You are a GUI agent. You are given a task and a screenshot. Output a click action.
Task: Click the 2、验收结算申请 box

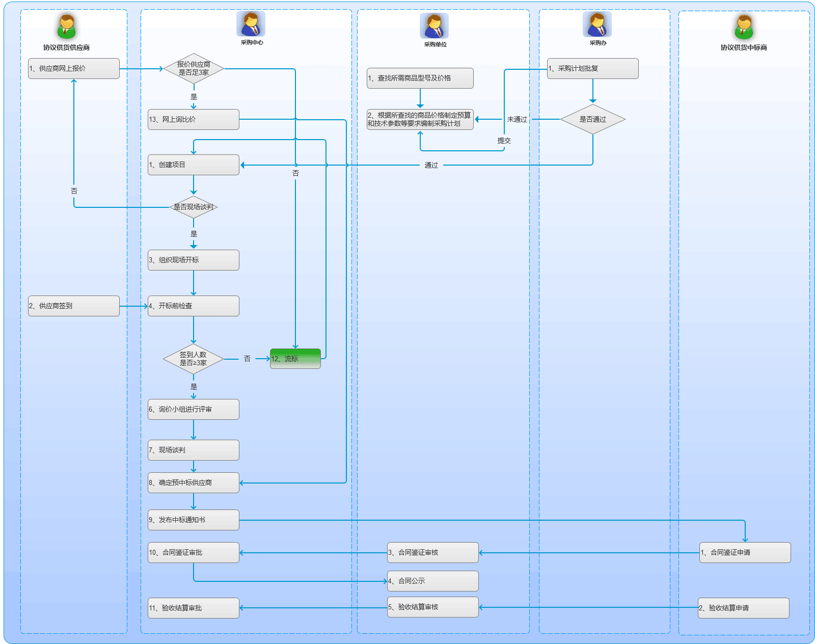point(743,608)
